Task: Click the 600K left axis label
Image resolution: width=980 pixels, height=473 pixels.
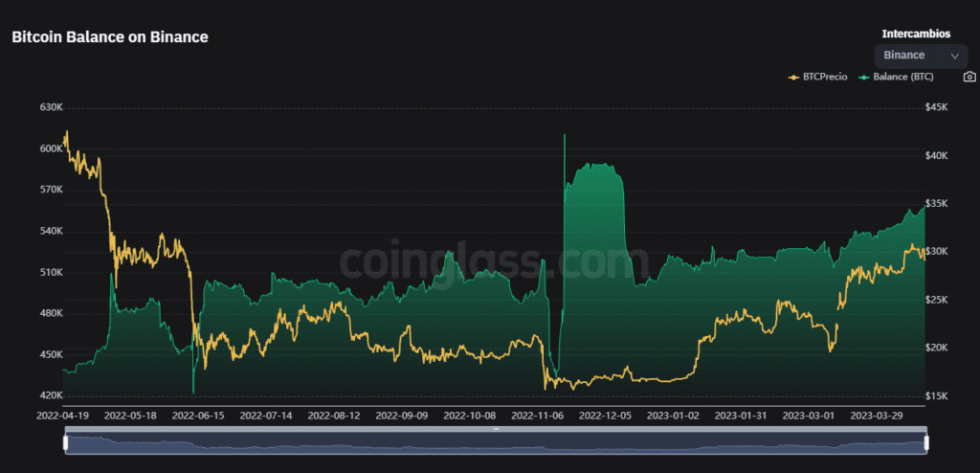Action: (52, 149)
